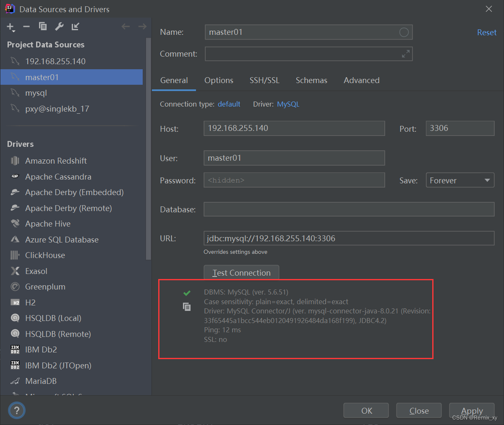Switch to General tab
Viewport: 504px width, 425px height.
174,80
